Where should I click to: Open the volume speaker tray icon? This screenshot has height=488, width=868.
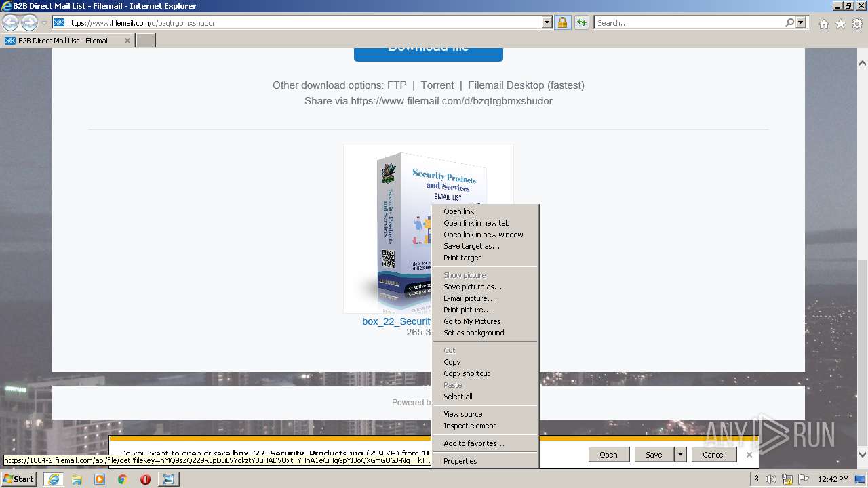tap(771, 479)
